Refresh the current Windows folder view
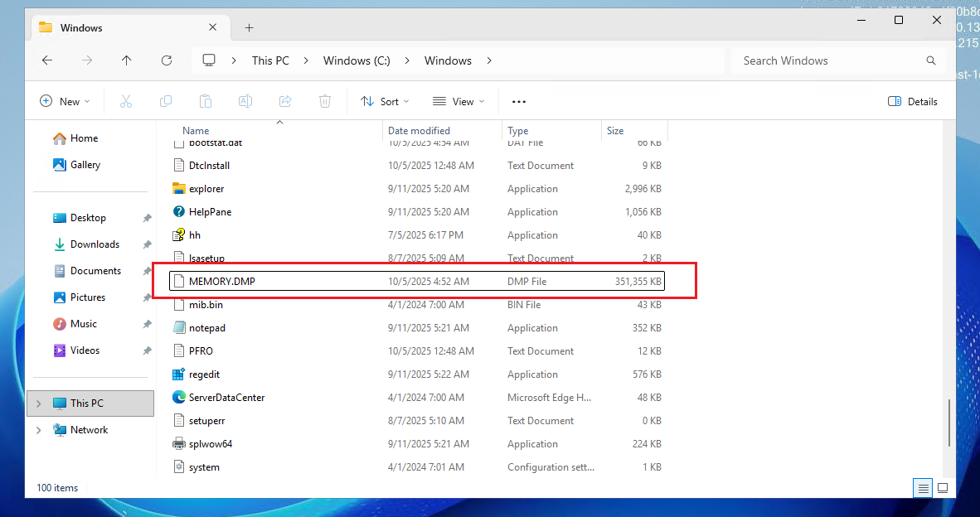The width and height of the screenshot is (980, 517). point(167,60)
